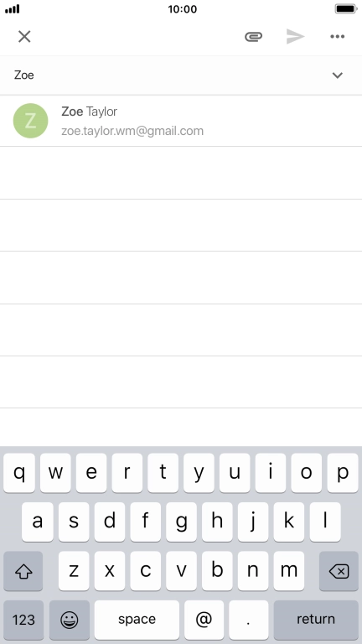Tap the space bar key
Viewport: 362px width, 644px height.
pos(137,620)
